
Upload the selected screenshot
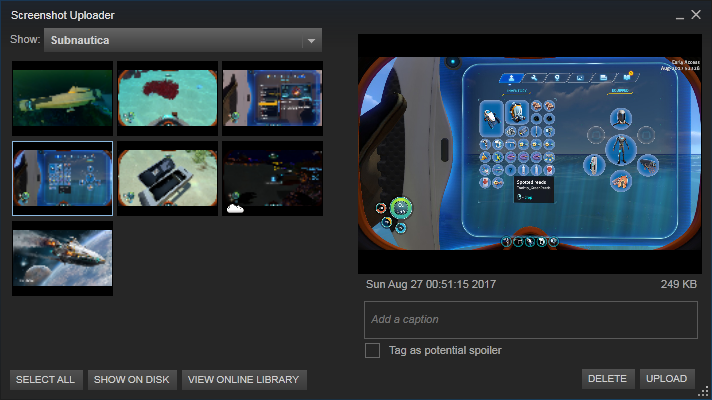coord(667,379)
